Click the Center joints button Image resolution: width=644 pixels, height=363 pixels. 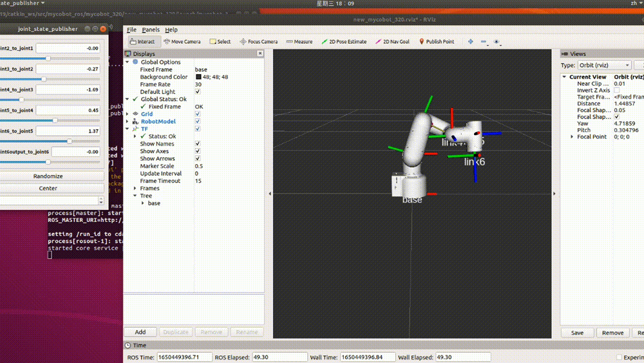[48, 188]
